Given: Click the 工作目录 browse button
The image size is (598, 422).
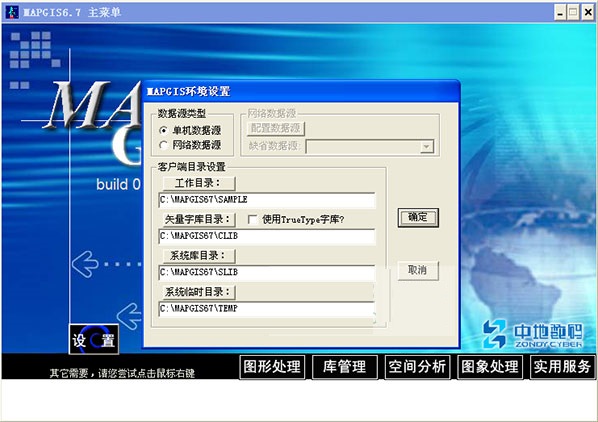Looking at the screenshot, I should pos(199,183).
